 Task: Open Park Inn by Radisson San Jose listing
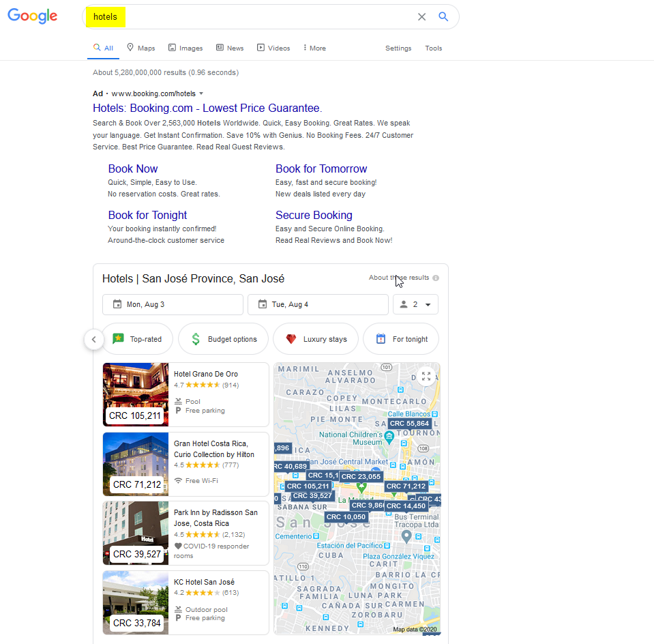(x=215, y=518)
